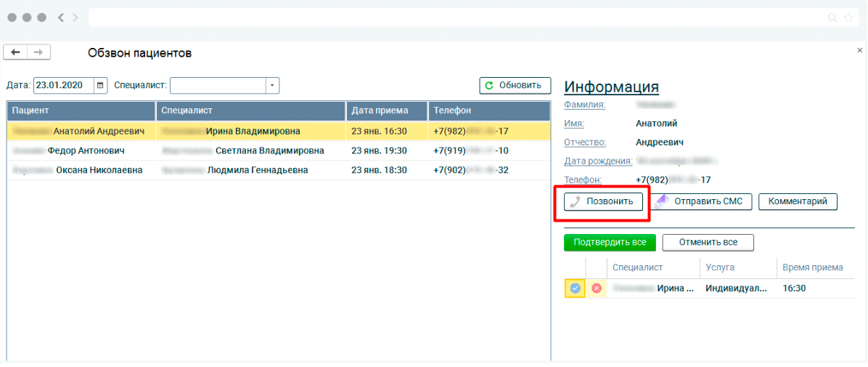Click the back arrow navigation button
This screenshot has width=868, height=367.
tap(15, 52)
